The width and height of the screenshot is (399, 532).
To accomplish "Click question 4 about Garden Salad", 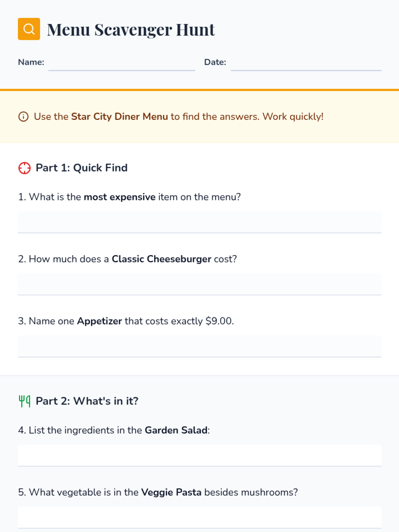I will click(114, 430).
